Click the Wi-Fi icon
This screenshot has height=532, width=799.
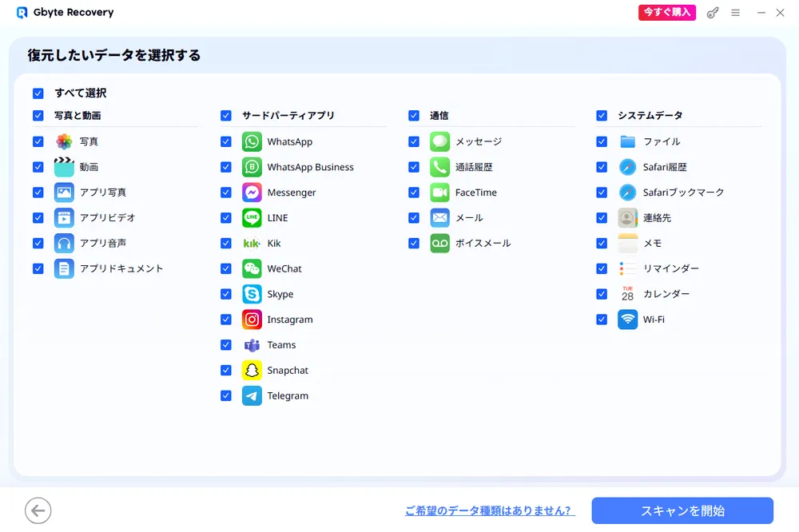[x=627, y=320]
